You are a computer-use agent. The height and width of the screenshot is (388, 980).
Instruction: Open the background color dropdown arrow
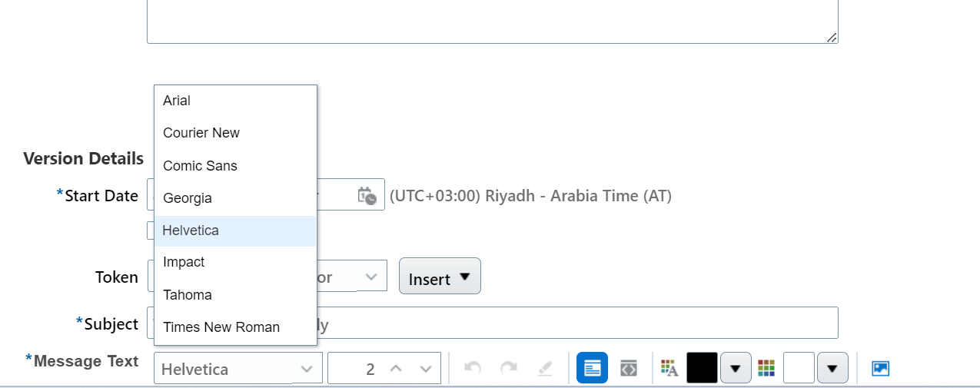[832, 369]
